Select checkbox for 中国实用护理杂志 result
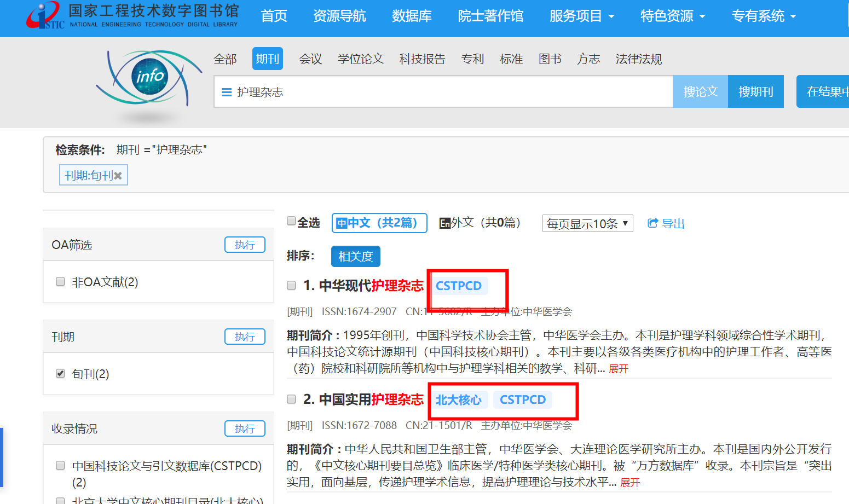This screenshot has width=849, height=504. 292,399
